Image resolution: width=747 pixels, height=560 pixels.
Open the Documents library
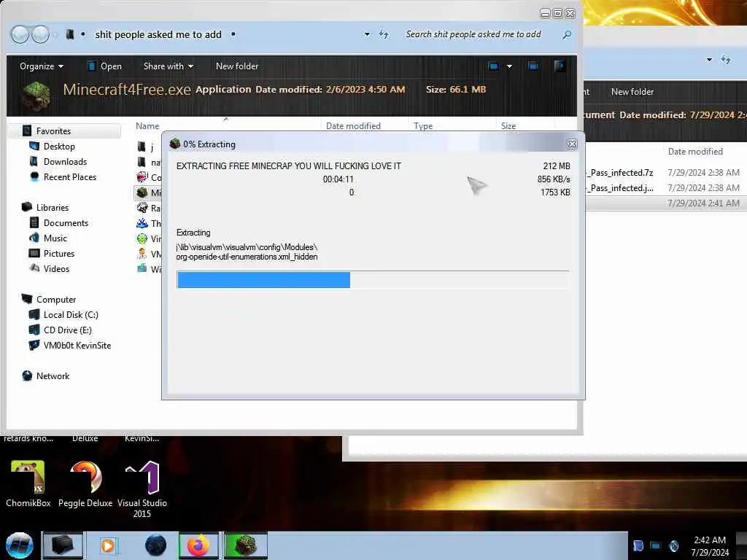[x=66, y=223]
